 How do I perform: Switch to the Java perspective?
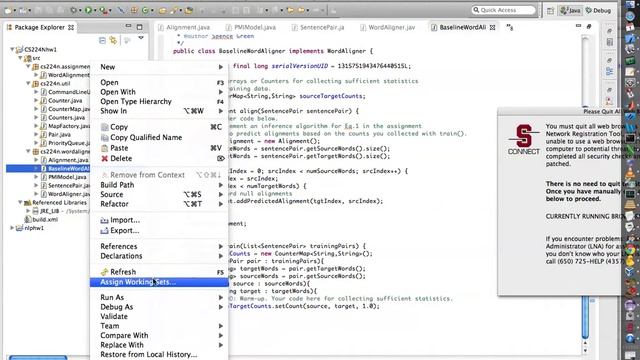pyautogui.click(x=571, y=11)
